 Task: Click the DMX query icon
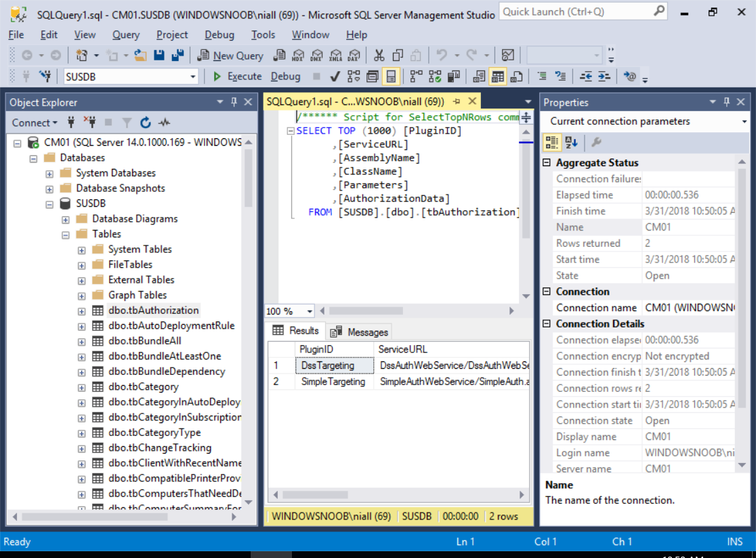click(x=317, y=56)
